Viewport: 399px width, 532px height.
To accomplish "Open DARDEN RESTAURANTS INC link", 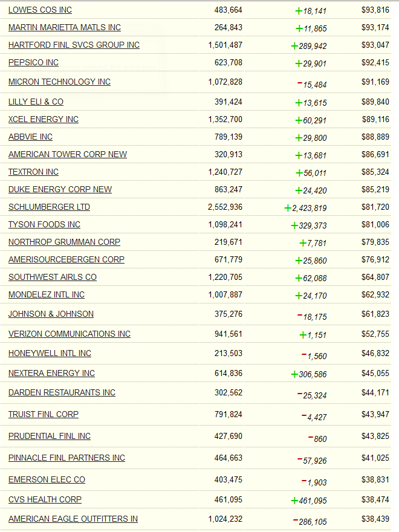I will (x=62, y=392).
